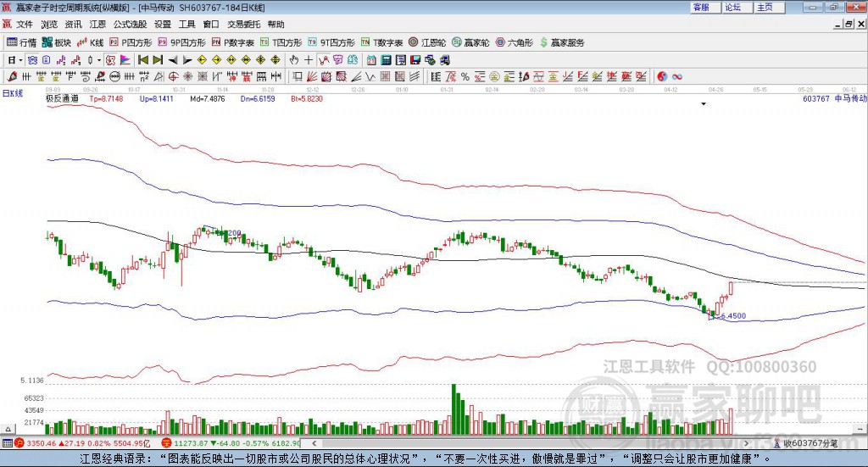Screen dimensions: 868x467
Task: Open the 窗口 menu
Action: [211, 25]
